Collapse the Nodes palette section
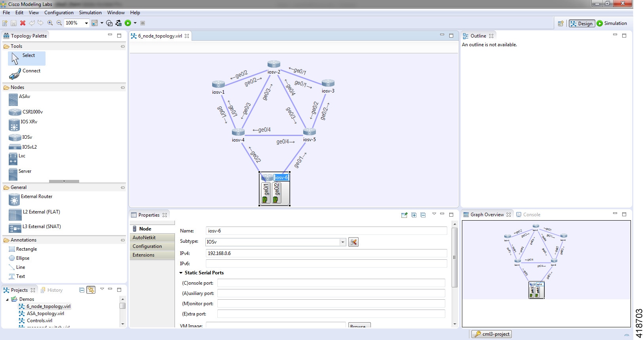Screen dimensions: 644x340 coord(123,87)
